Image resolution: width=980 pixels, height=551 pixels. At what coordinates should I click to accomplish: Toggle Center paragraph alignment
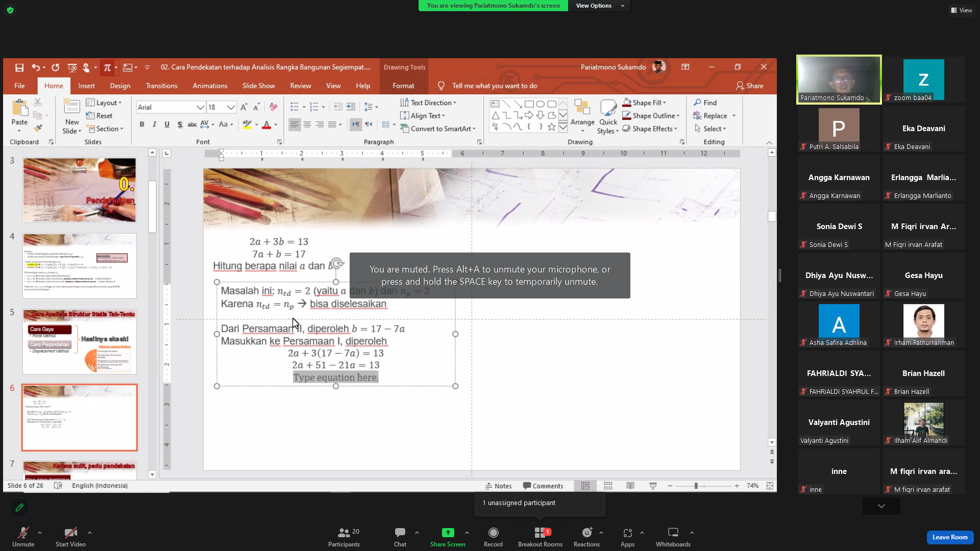click(x=307, y=124)
